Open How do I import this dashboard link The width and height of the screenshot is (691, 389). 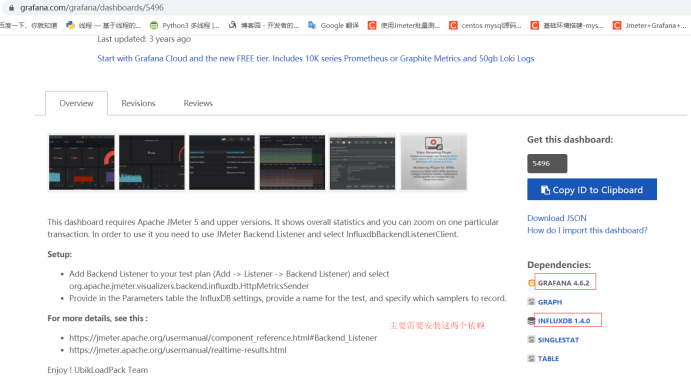[x=587, y=230]
